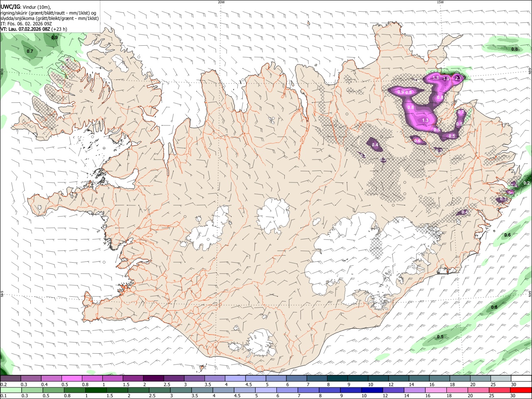The image size is (532, 399).
Task: Click the darkest blue swatch in the rain legend
Action: (x=372, y=390)
